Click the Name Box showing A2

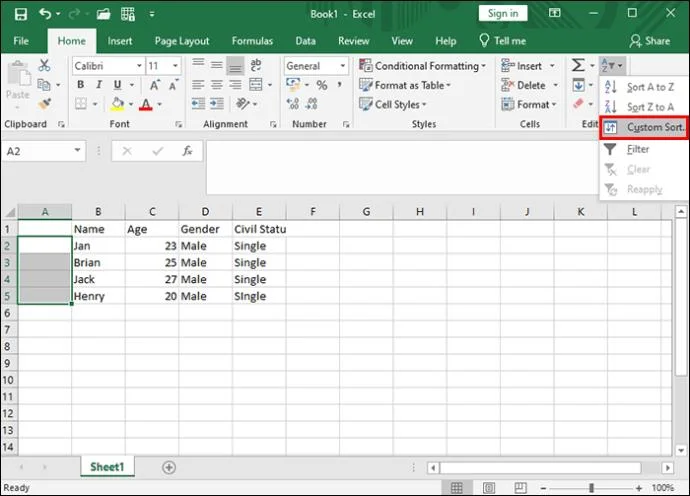pyautogui.click(x=38, y=151)
